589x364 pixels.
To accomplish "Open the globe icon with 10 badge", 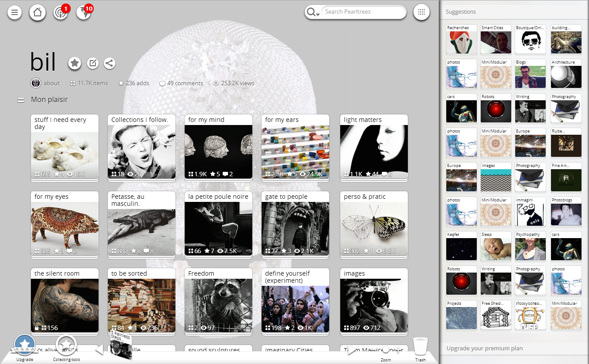I will click(x=84, y=12).
